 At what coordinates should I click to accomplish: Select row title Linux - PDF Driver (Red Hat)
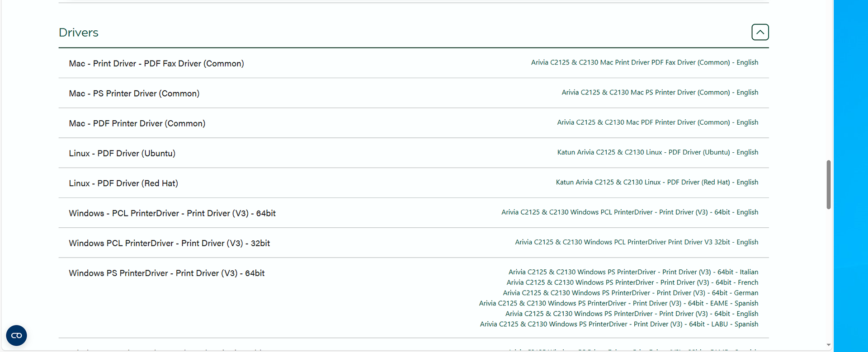[123, 183]
